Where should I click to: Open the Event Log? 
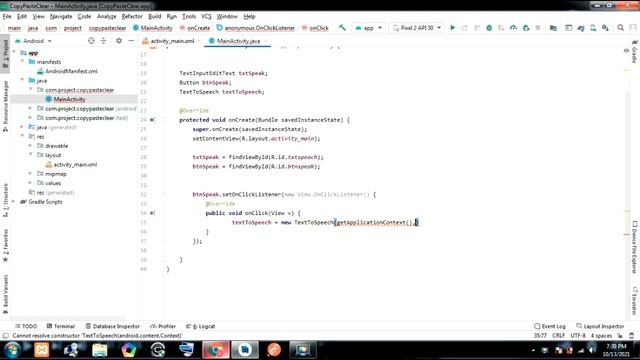[550, 326]
